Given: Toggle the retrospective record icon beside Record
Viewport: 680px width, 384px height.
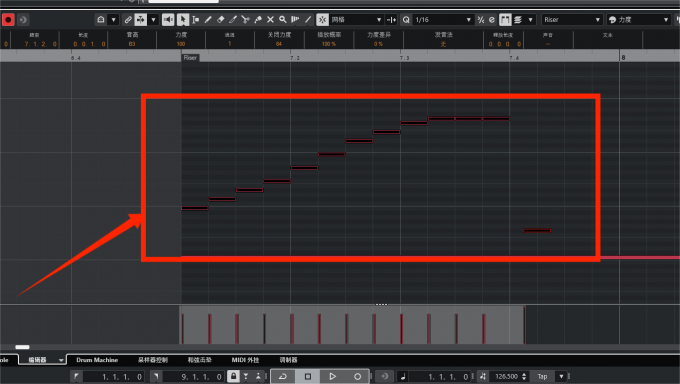Looking at the screenshot, I should click(x=23, y=20).
